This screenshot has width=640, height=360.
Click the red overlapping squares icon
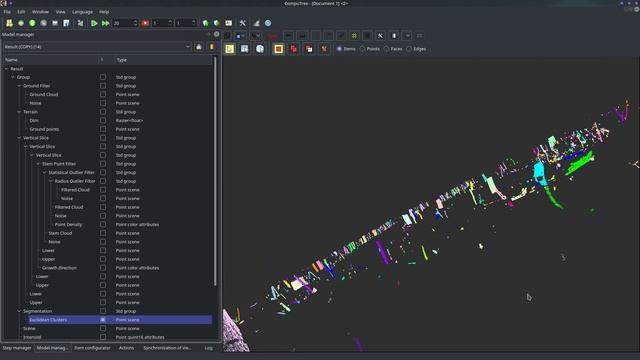(x=293, y=49)
